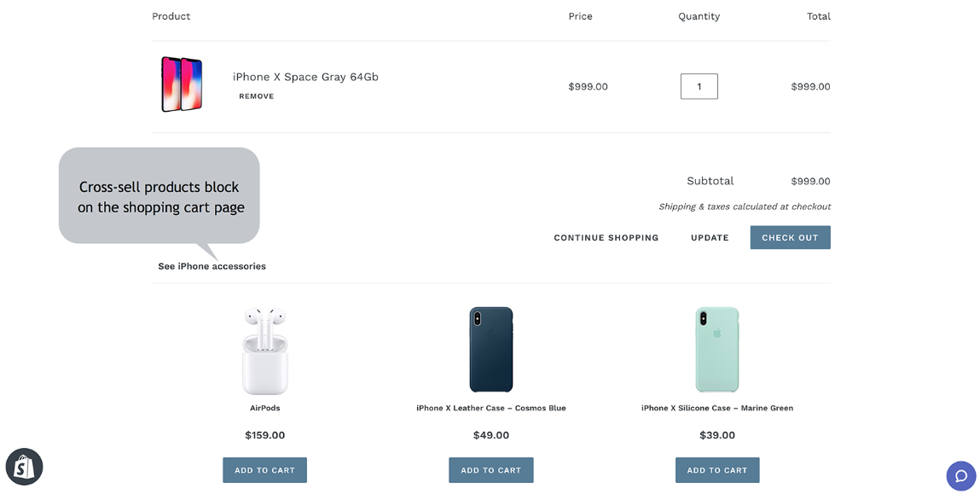Click the Cross-sell products block callout bubble
This screenshot has height=500, width=980.
click(x=159, y=196)
